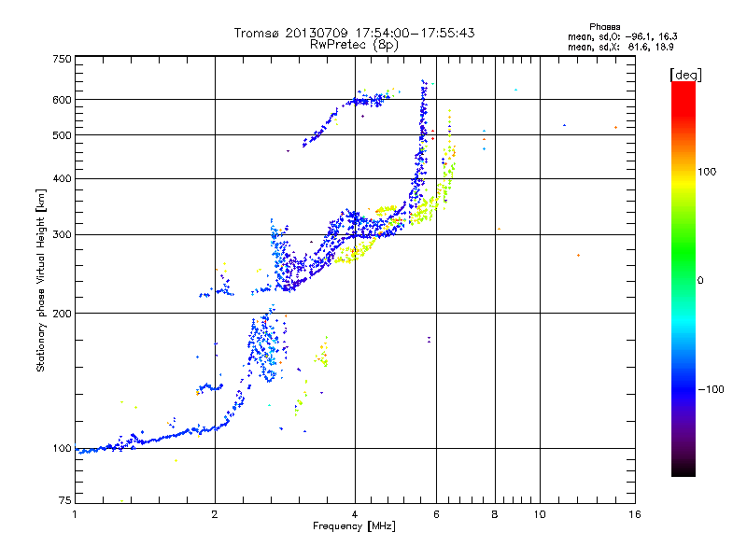Click the blue E-layer trace near 100 km
Image resolution: width=747 pixels, height=560 pixels.
coord(152,440)
